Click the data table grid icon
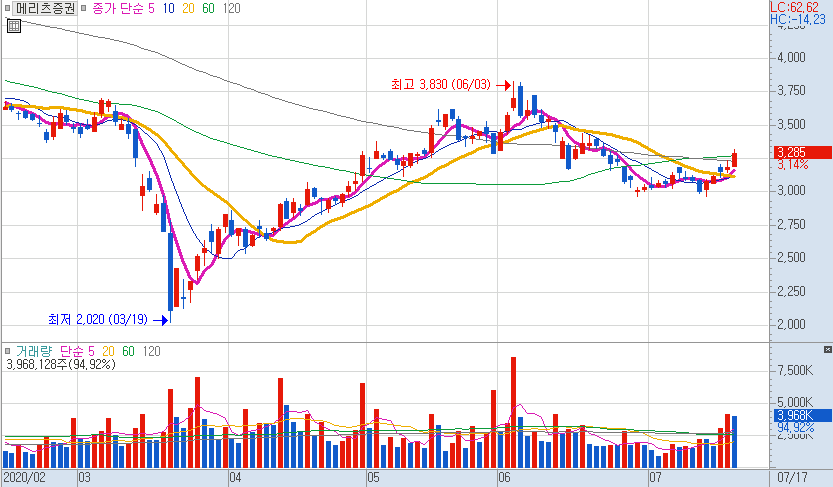The image size is (833, 487). pyautogui.click(x=14, y=25)
